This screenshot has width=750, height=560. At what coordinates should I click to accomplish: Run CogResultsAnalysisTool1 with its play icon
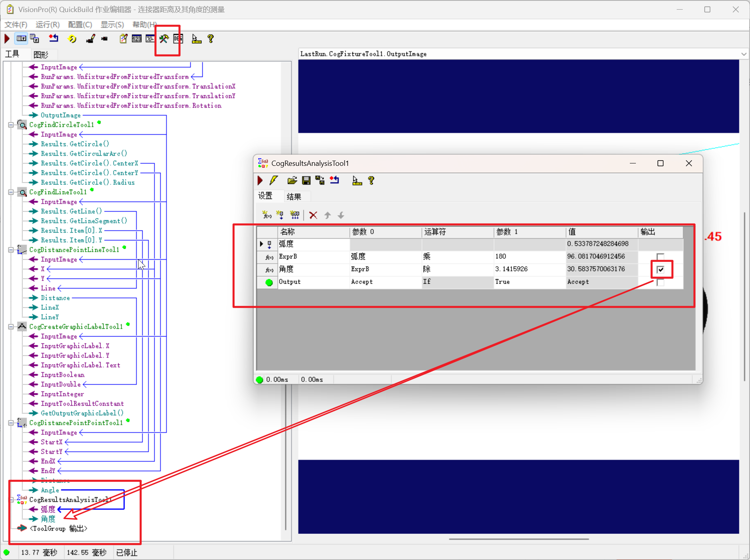(260, 181)
